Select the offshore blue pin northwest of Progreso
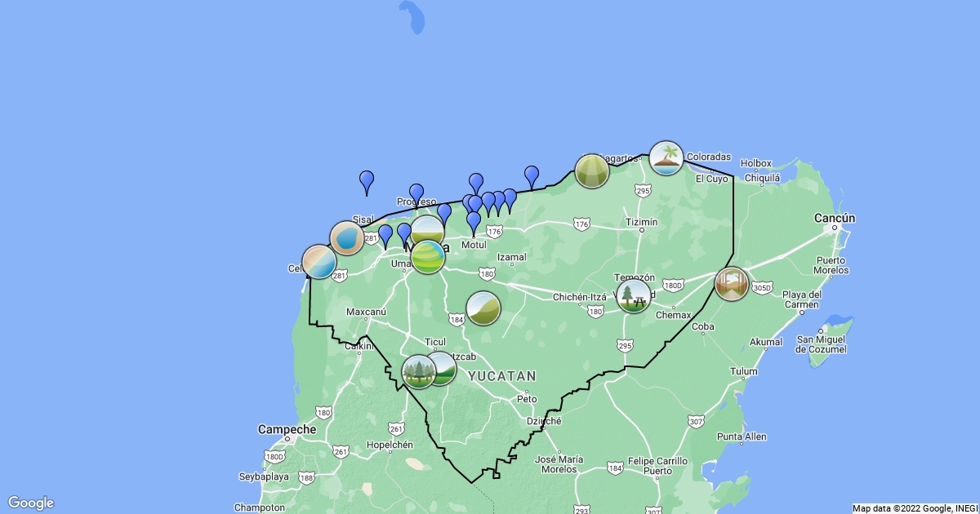980x514 pixels. pyautogui.click(x=367, y=181)
